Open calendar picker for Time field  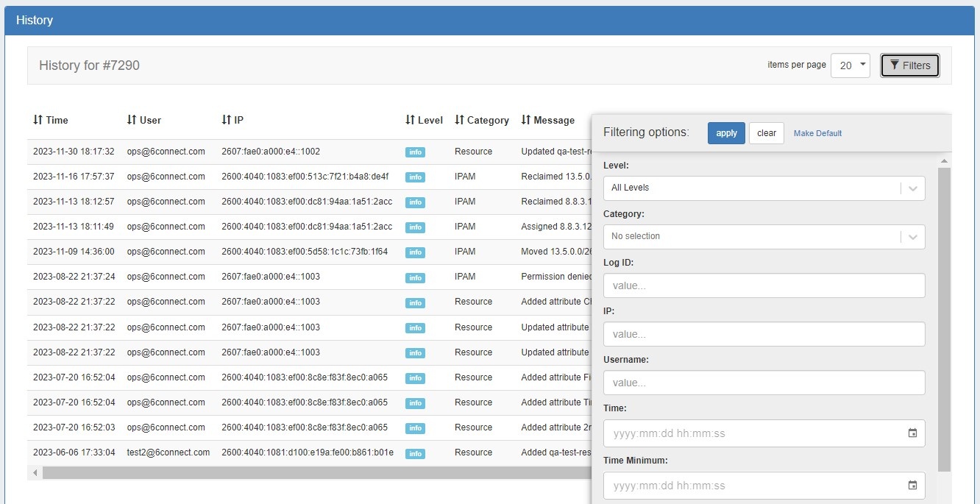[912, 433]
